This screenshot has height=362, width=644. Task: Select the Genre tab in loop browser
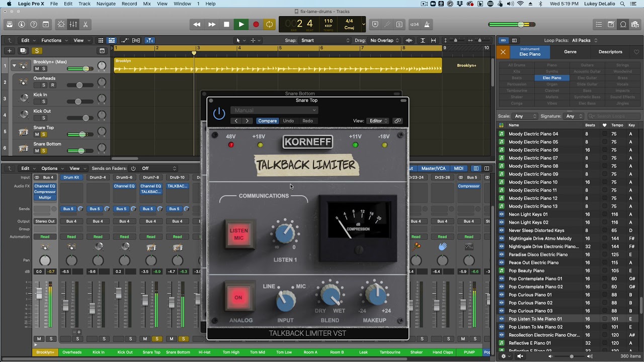pos(570,52)
